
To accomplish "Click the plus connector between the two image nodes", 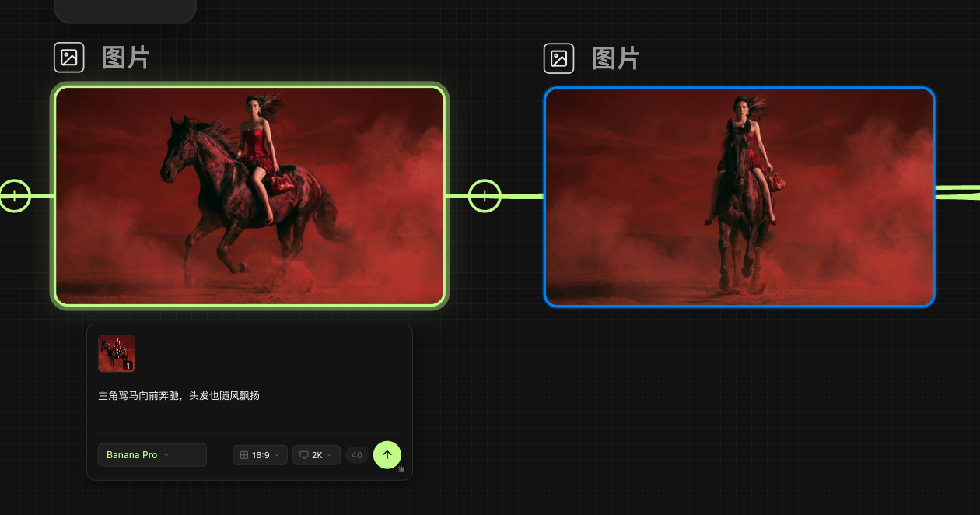I will pos(485,196).
